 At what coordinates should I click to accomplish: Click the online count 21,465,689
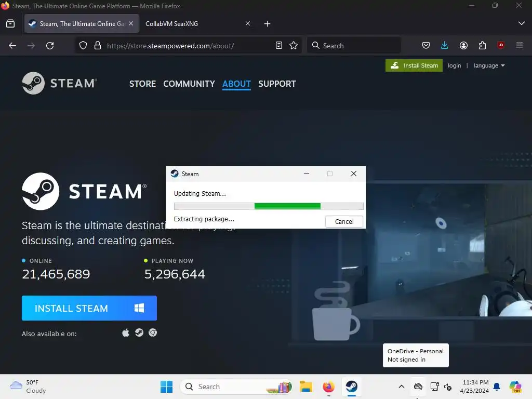coord(56,274)
